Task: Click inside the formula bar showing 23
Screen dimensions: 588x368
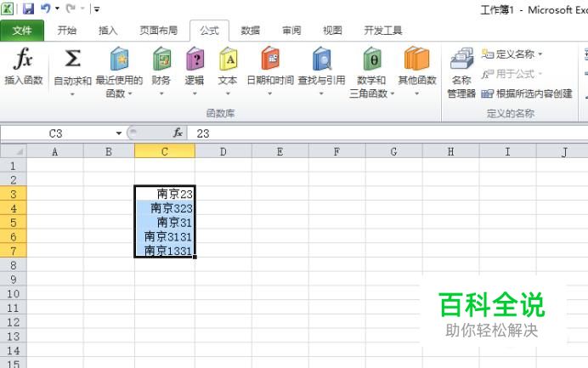Action: [x=388, y=133]
